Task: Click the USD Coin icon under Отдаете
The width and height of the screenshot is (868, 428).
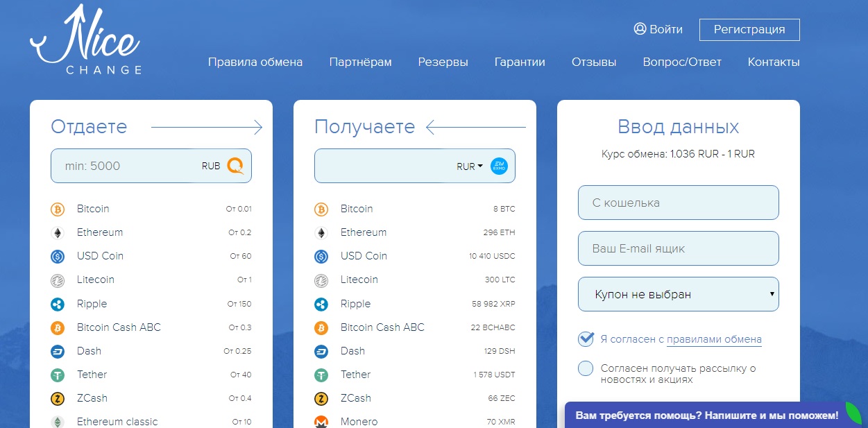Action: [57, 256]
